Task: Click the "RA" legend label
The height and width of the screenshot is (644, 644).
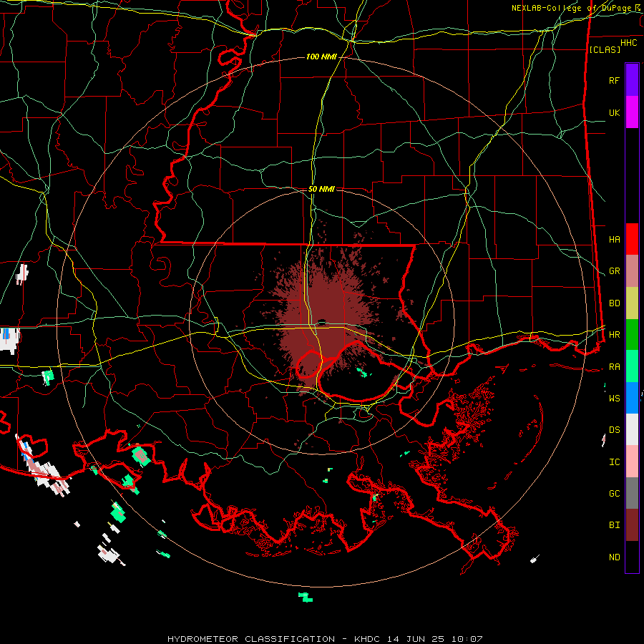Action: (614, 366)
